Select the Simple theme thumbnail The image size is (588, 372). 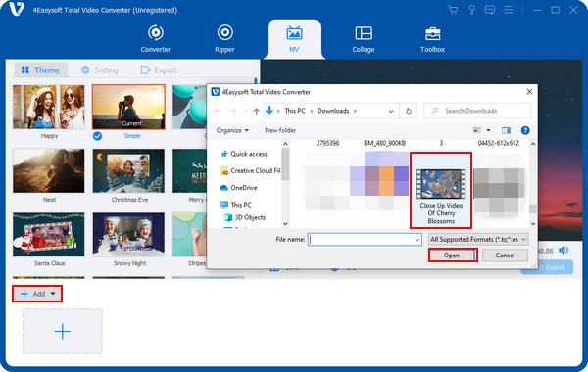pos(128,107)
